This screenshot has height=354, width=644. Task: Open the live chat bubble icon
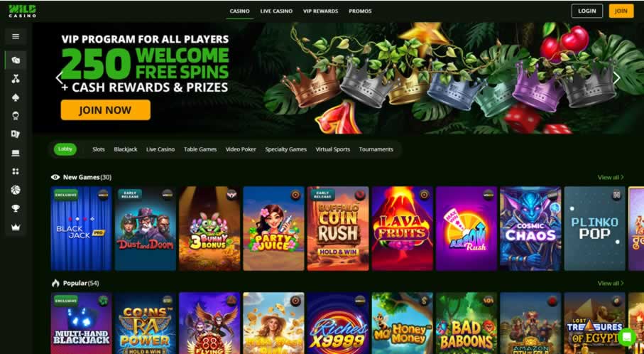pyautogui.click(x=627, y=337)
